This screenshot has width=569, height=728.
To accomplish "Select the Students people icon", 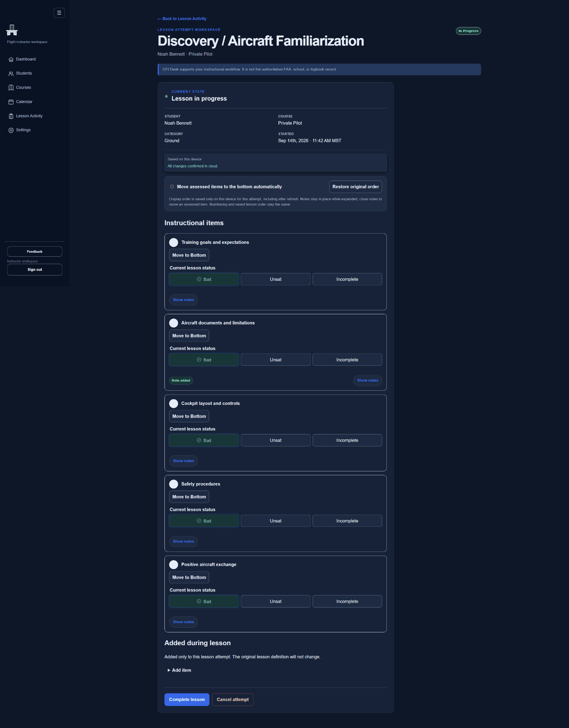I will (x=11, y=74).
